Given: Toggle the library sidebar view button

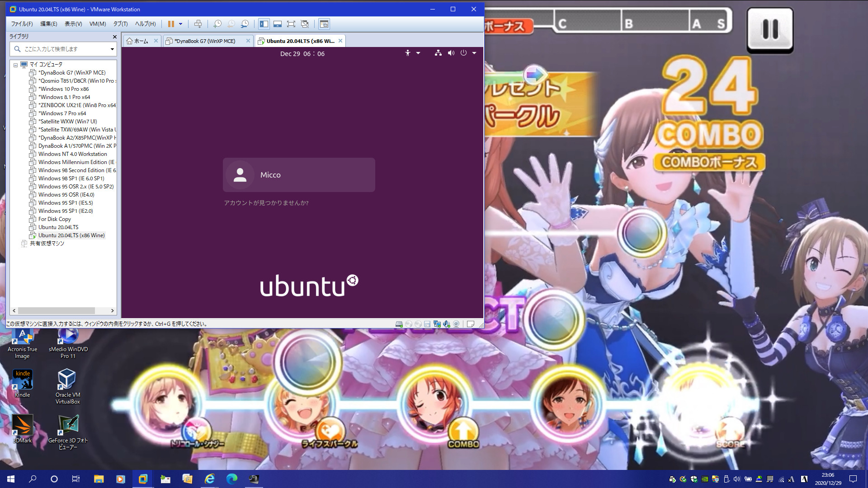Looking at the screenshot, I should pyautogui.click(x=264, y=24).
